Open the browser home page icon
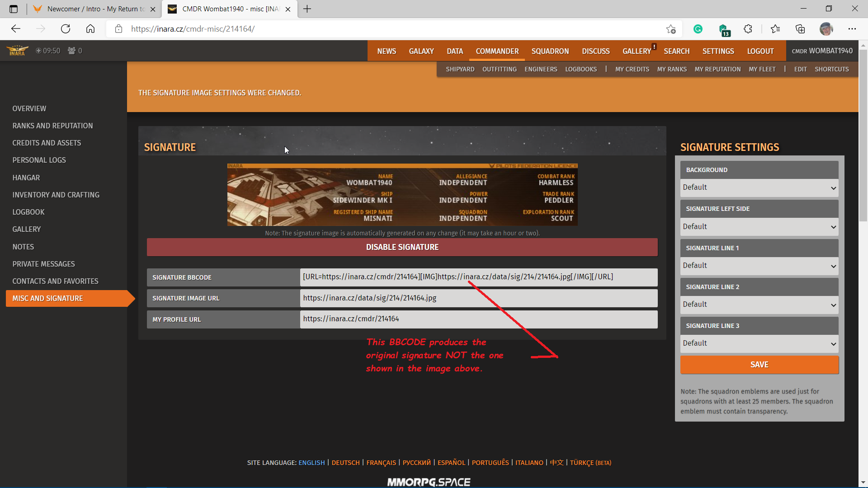Image resolution: width=868 pixels, height=488 pixels. (90, 29)
